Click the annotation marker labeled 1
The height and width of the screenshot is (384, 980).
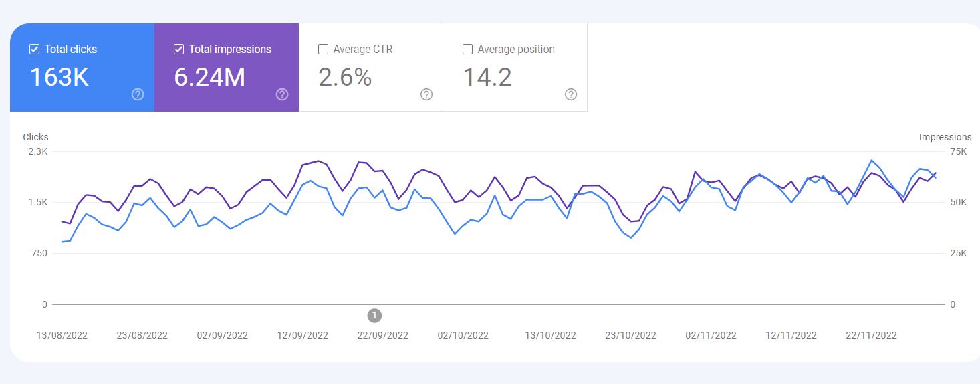(x=374, y=315)
